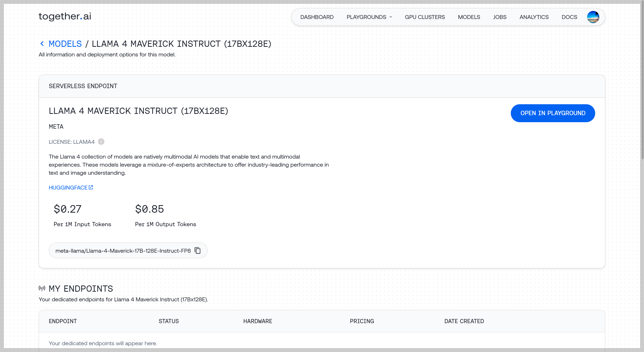The image size is (644, 352).
Task: Click the back chevron beside MODELS
Action: point(42,44)
